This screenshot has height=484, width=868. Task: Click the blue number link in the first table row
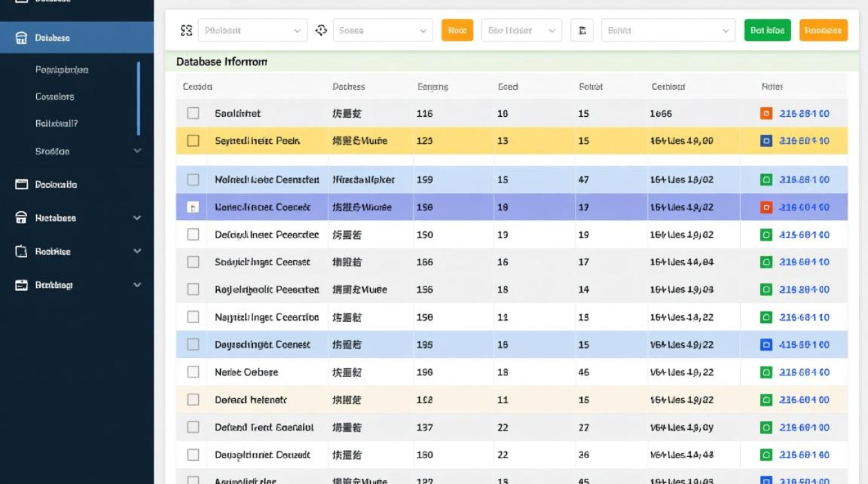[804, 114]
